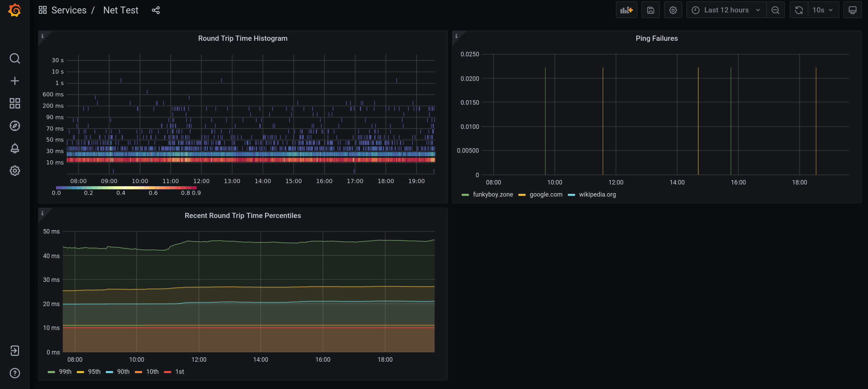Viewport: 868px width, 389px height.
Task: Click the zoom out magnifier icon
Action: [x=775, y=9]
